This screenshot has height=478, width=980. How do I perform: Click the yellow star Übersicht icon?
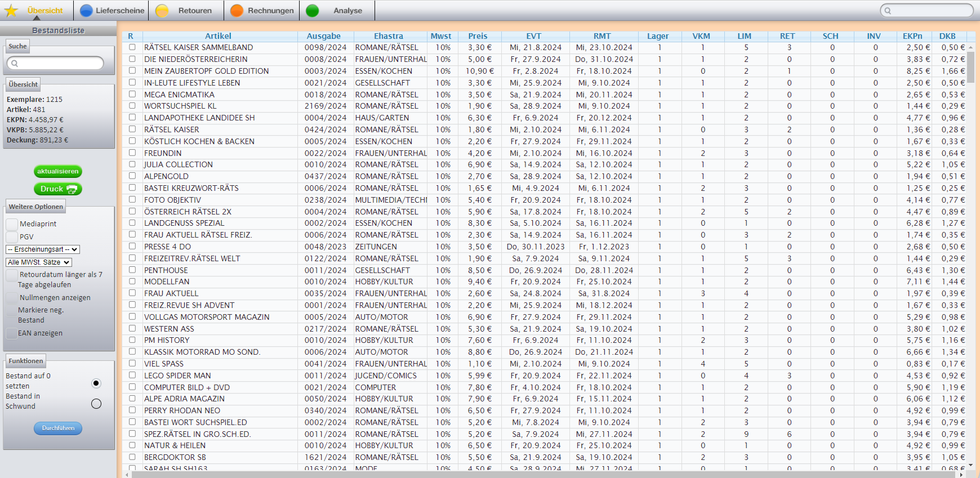11,11
